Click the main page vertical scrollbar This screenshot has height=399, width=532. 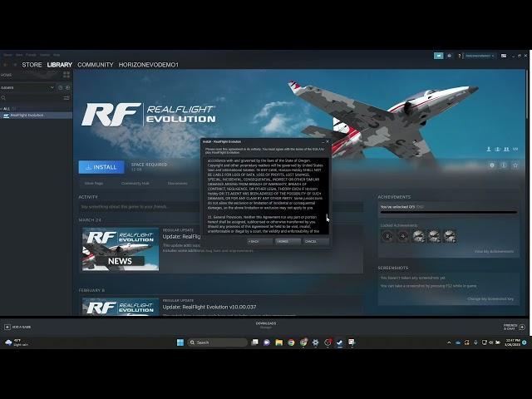527,93
